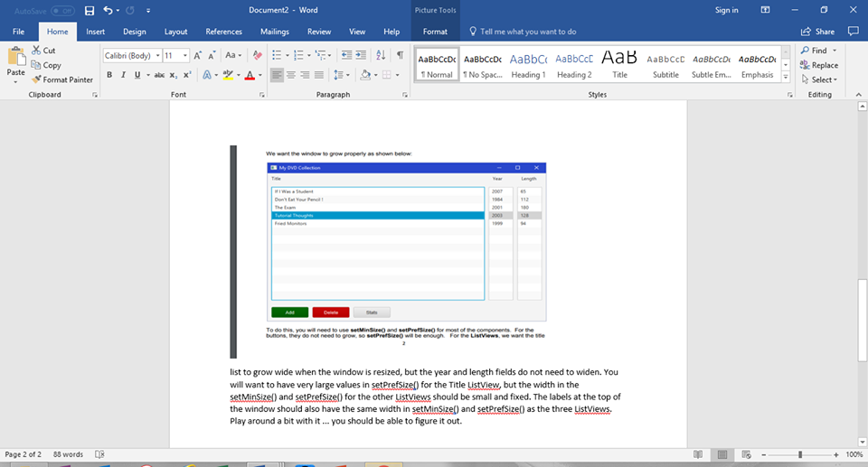Screen dimensions: 868x467
Task: Open the font size dropdown
Action: [x=184, y=55]
